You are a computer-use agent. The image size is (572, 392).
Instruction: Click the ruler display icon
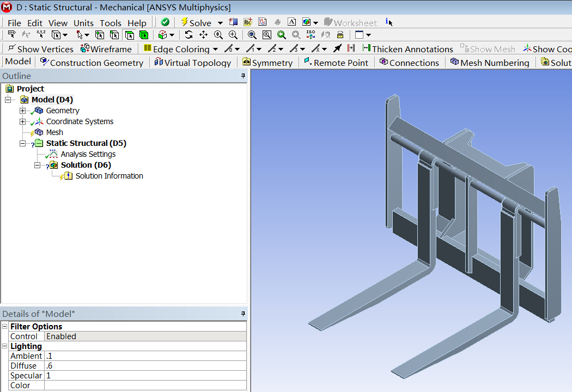(x=340, y=35)
